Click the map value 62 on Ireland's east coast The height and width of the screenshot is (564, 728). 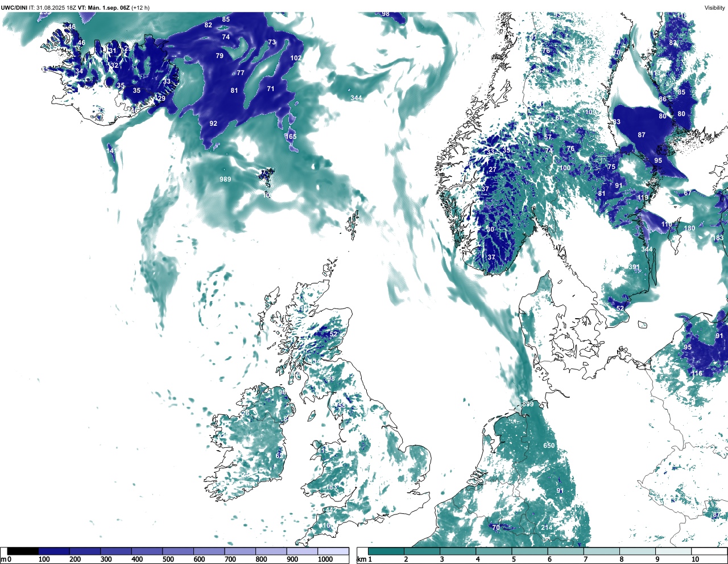pyautogui.click(x=279, y=456)
